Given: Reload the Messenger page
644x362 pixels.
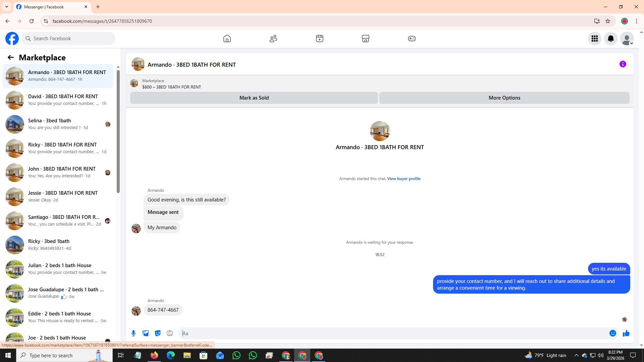Looking at the screenshot, I should click(x=32, y=21).
